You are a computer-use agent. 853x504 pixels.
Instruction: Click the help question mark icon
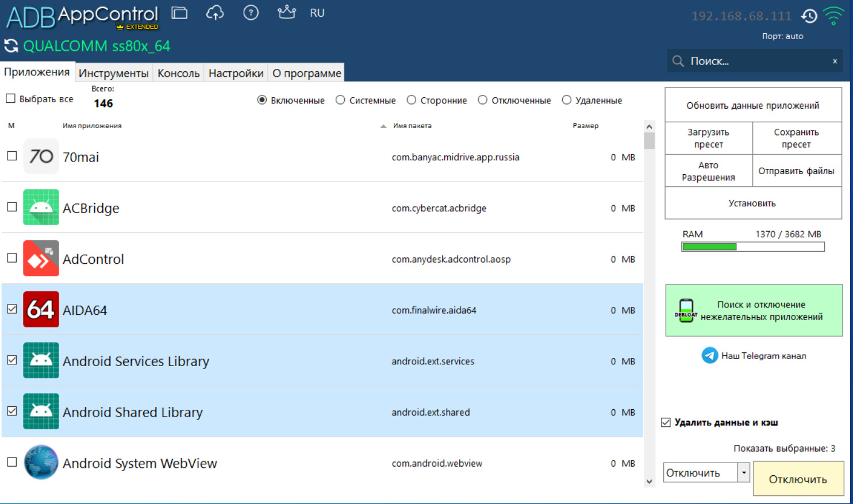coord(251,13)
